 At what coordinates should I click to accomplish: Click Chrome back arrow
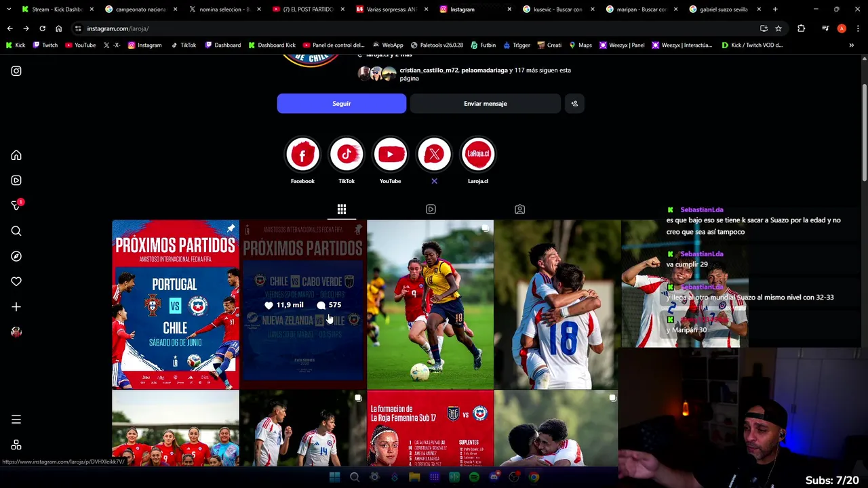[x=9, y=28]
